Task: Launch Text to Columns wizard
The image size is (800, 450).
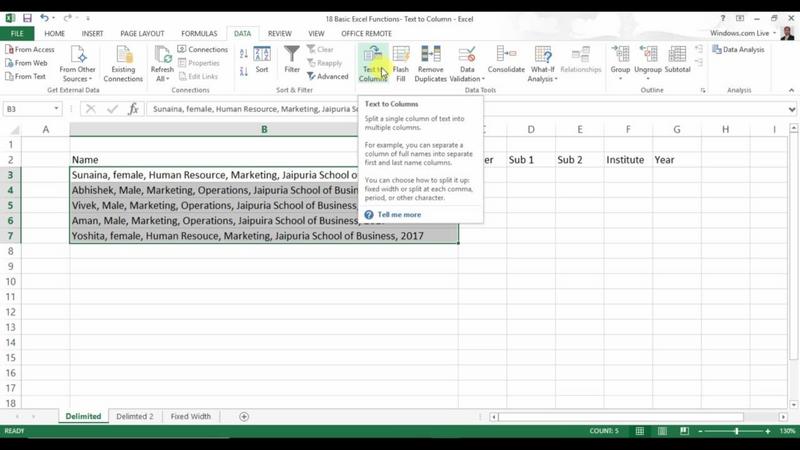Action: coord(373,64)
